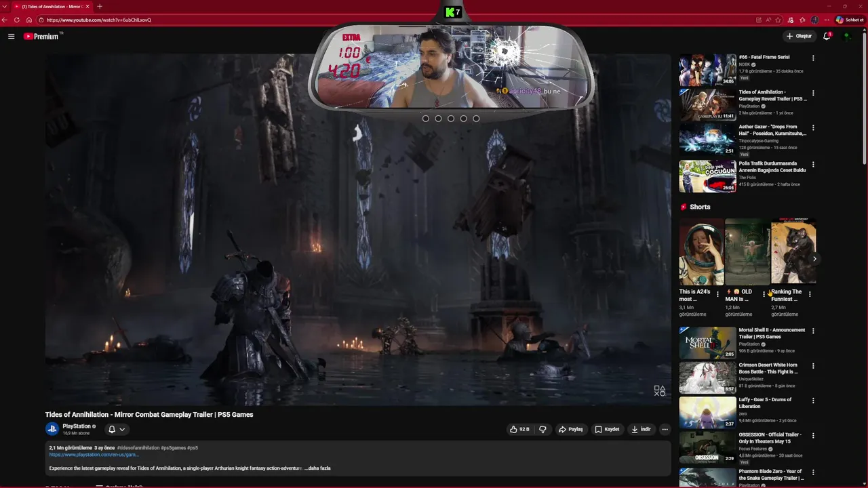The width and height of the screenshot is (868, 488).
Task: Open more actions ellipsis under video
Action: click(x=665, y=429)
